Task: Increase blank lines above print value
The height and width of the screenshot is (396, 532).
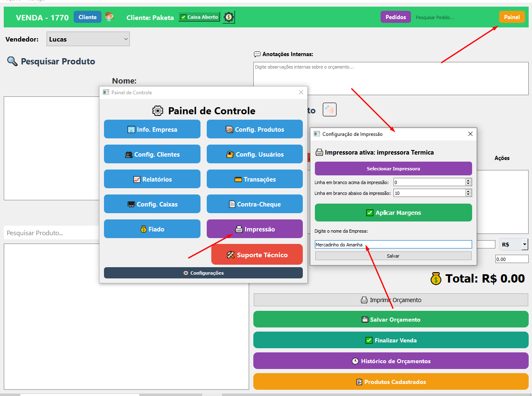Action: 468,180
